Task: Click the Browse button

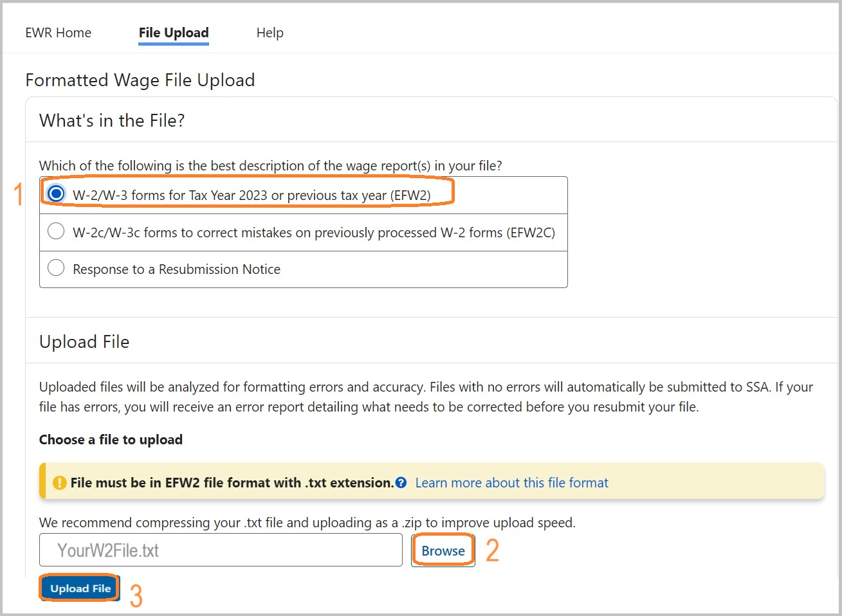Action: coord(443,550)
